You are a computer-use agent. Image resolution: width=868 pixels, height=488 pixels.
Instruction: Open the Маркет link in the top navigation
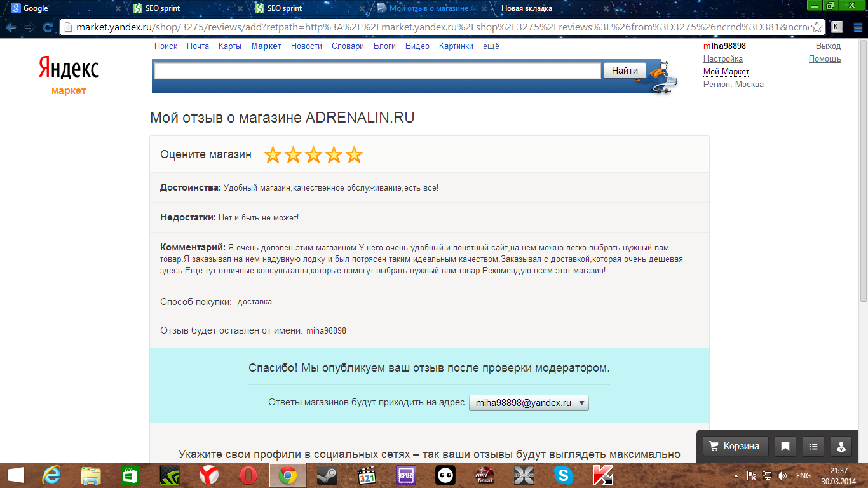(266, 46)
